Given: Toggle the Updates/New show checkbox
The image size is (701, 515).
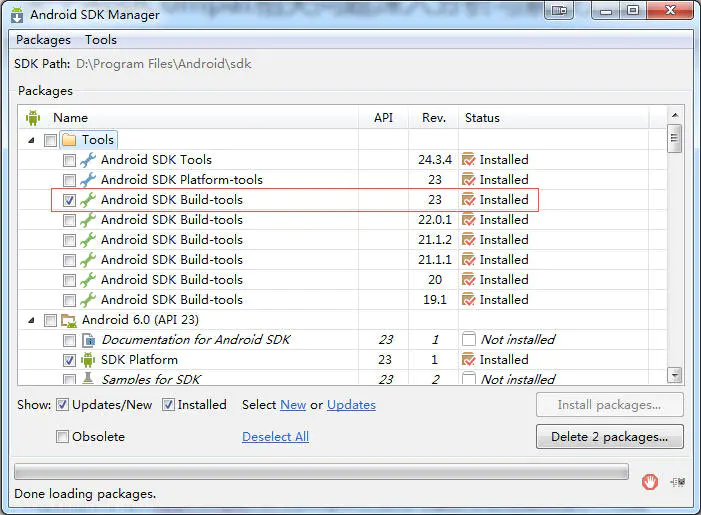Looking at the screenshot, I should tap(62, 405).
